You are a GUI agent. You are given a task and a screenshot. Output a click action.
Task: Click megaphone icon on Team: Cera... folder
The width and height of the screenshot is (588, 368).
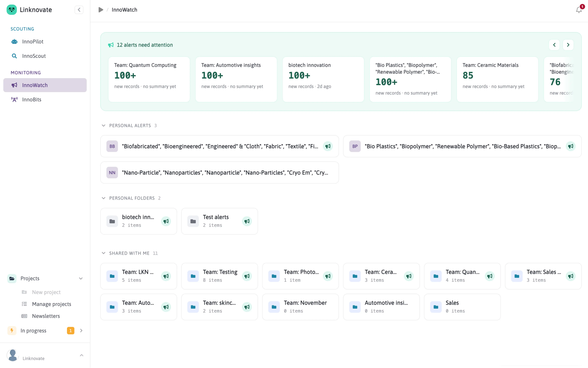(409, 276)
